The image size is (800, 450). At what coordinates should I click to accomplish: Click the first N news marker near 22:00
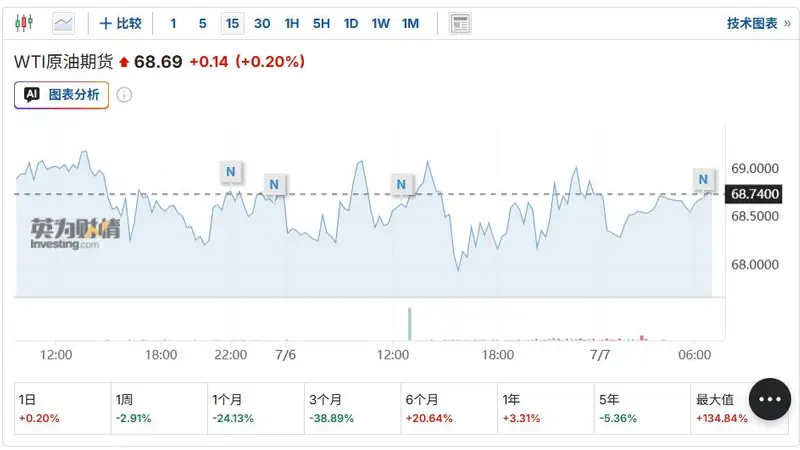(x=231, y=172)
